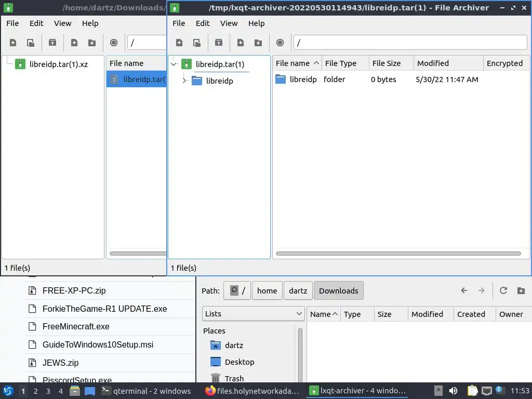532x399 pixels.
Task: Click the path field in front archiver window
Action: click(x=410, y=43)
